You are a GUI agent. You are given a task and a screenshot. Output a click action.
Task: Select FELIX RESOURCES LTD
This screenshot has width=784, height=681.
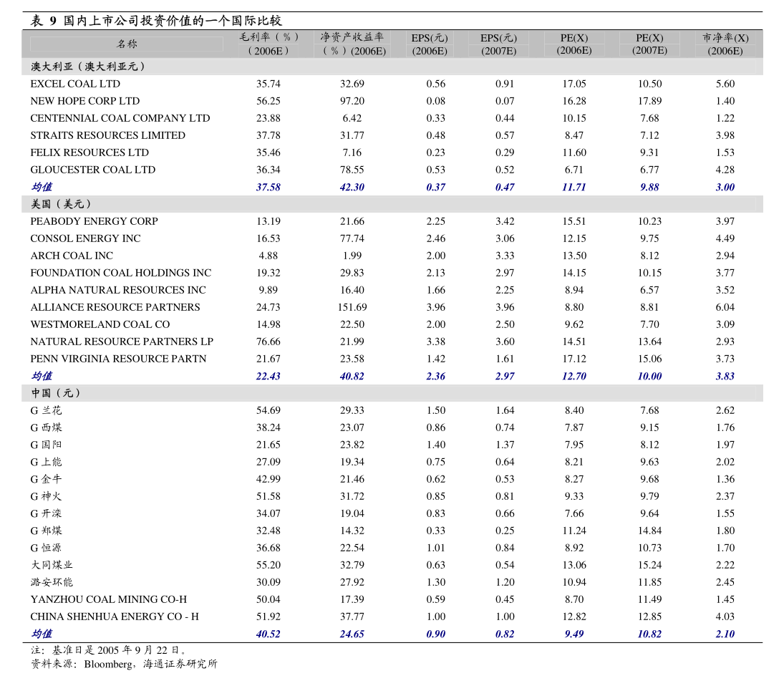89,153
